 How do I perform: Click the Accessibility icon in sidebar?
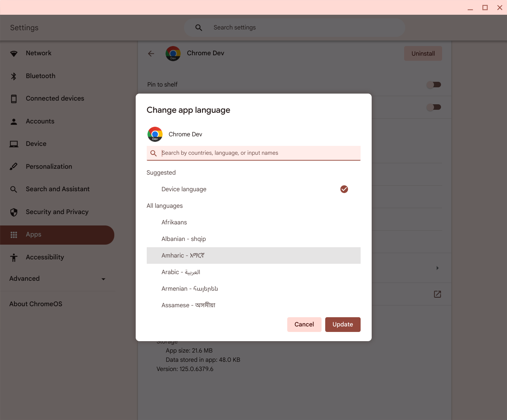click(14, 258)
